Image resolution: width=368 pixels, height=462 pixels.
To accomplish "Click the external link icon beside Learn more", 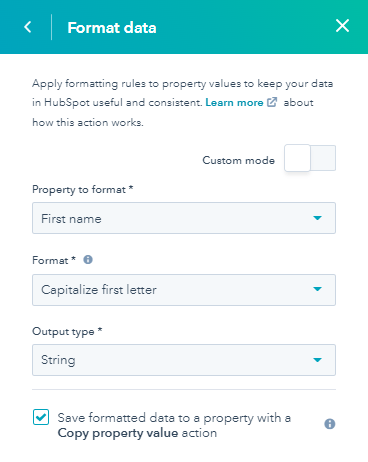I will pyautogui.click(x=272, y=102).
